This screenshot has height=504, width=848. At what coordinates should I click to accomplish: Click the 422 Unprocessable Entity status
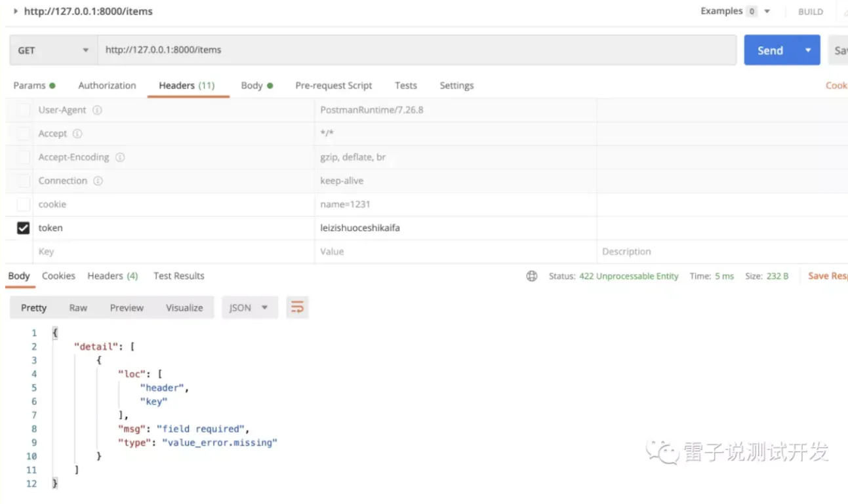(629, 276)
